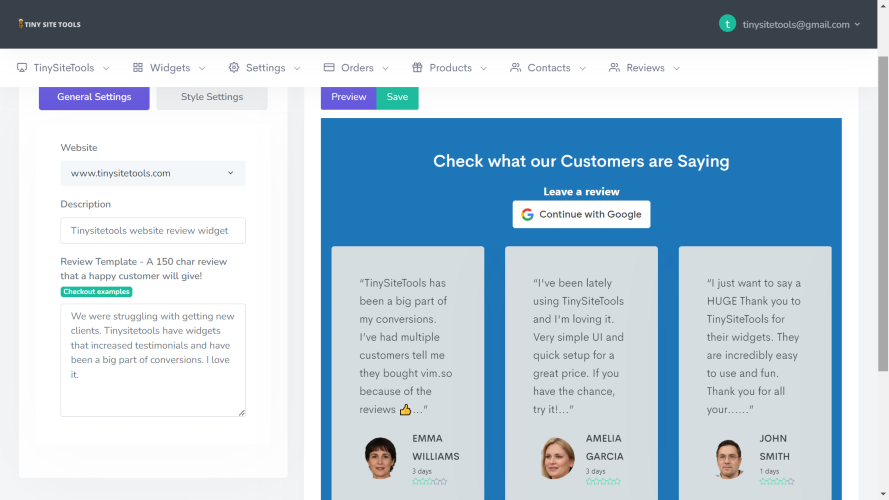889x500 pixels.
Task: Click the grid icon beside Widgets
Action: tap(138, 67)
